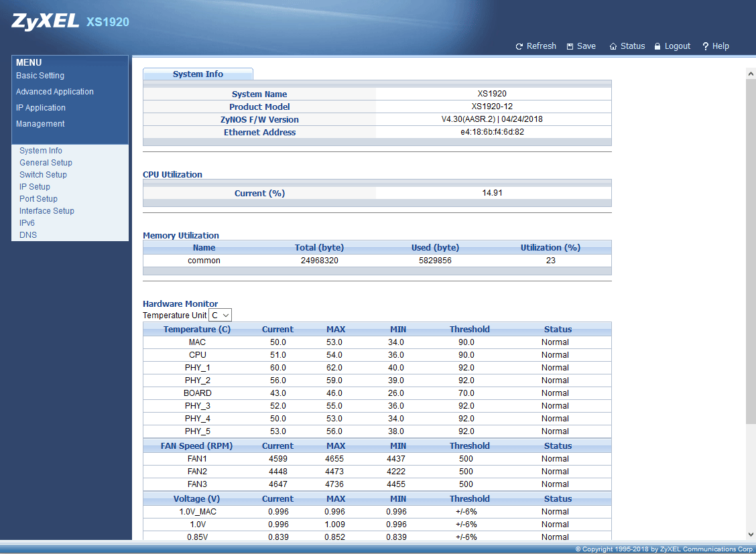Viewport: 756px width, 554px height.
Task: Click the Help question mark icon
Action: (705, 46)
